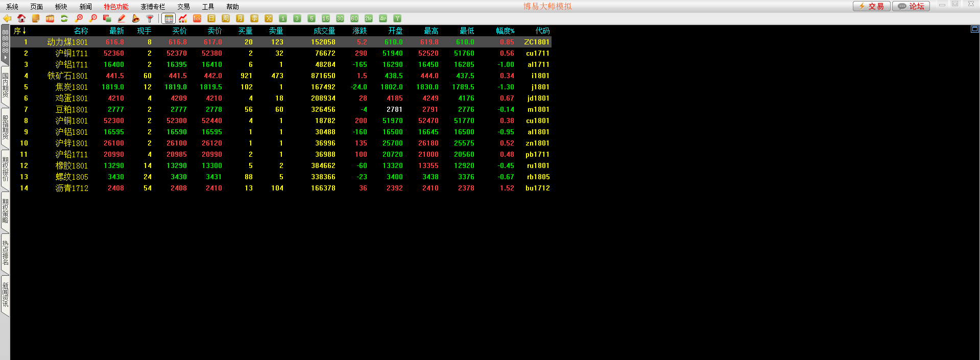Switch to Tick chart period
This screenshot has height=360, width=980.
[x=197, y=18]
